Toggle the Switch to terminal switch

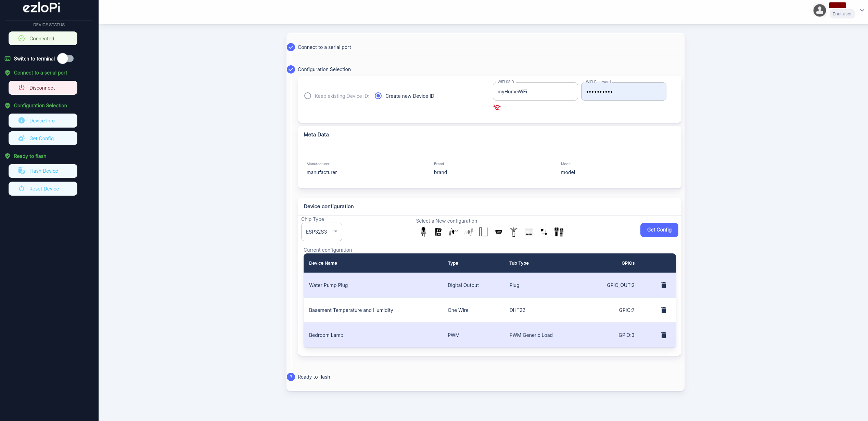[66, 58]
